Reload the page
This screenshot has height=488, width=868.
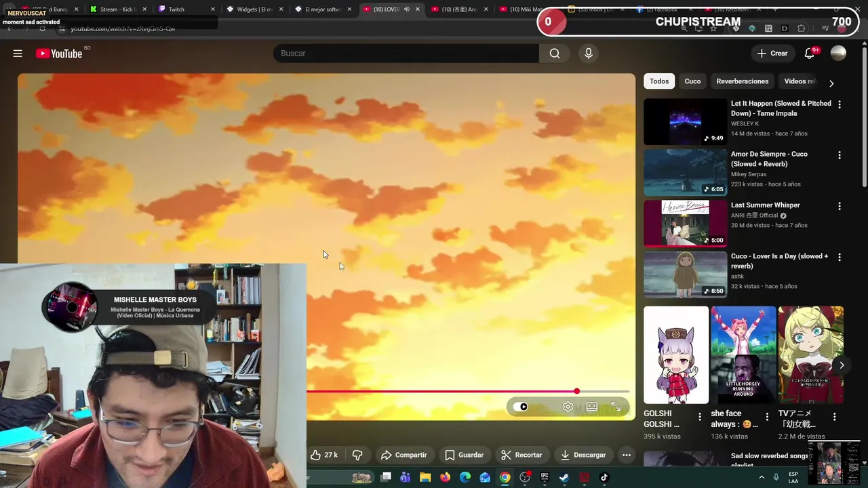(x=42, y=28)
